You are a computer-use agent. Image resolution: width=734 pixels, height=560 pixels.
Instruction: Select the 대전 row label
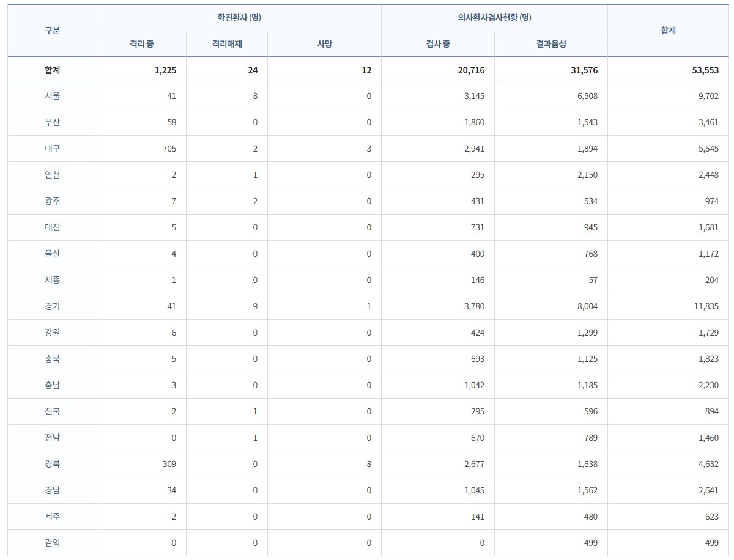coord(53,227)
